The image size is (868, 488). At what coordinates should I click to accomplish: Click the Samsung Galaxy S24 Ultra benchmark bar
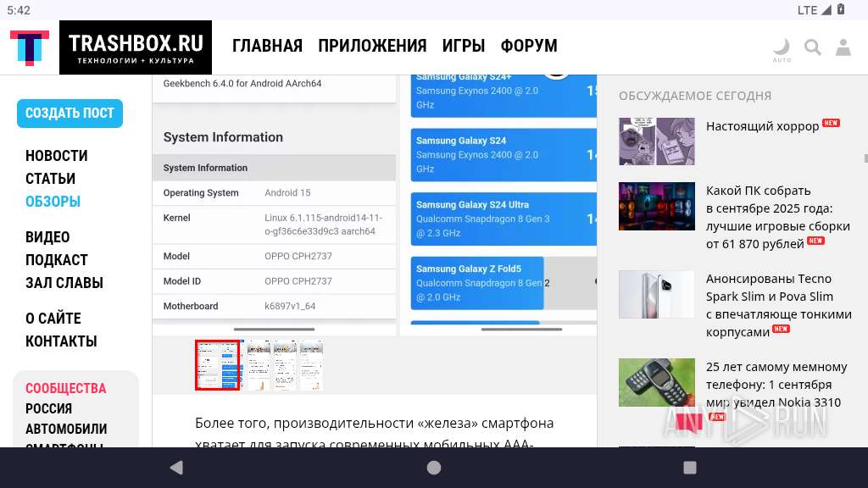coord(504,219)
